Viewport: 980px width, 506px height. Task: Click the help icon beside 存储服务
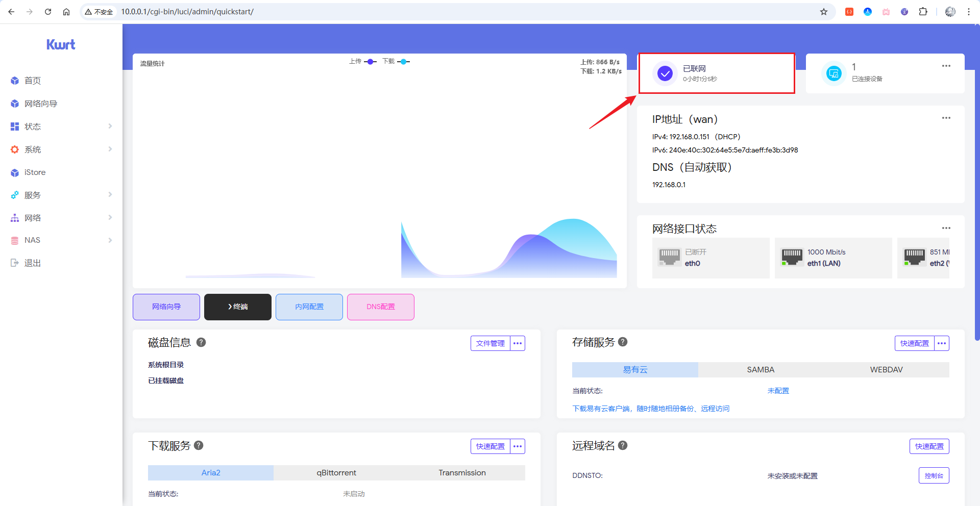tap(623, 342)
